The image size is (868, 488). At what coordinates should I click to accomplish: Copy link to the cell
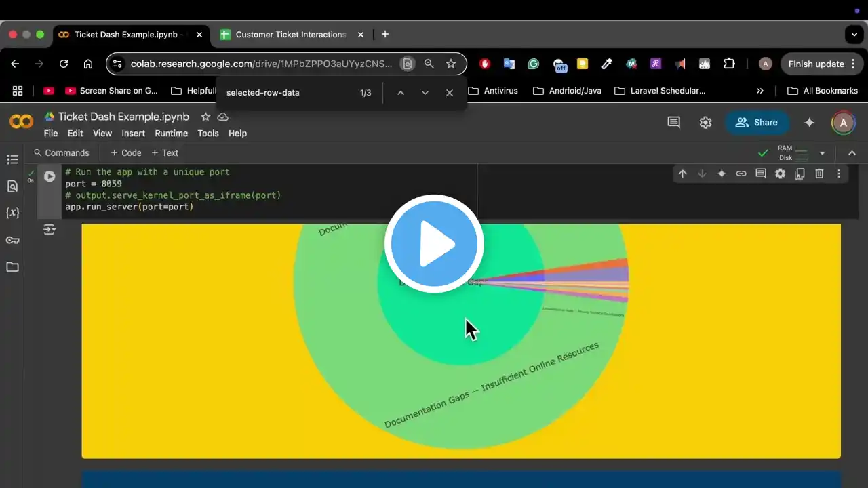click(741, 174)
